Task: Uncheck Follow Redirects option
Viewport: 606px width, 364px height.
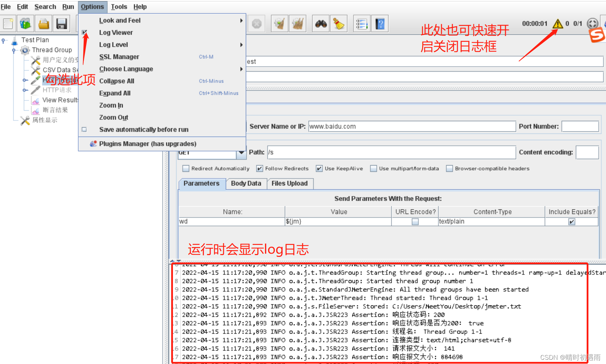Action: (x=260, y=169)
